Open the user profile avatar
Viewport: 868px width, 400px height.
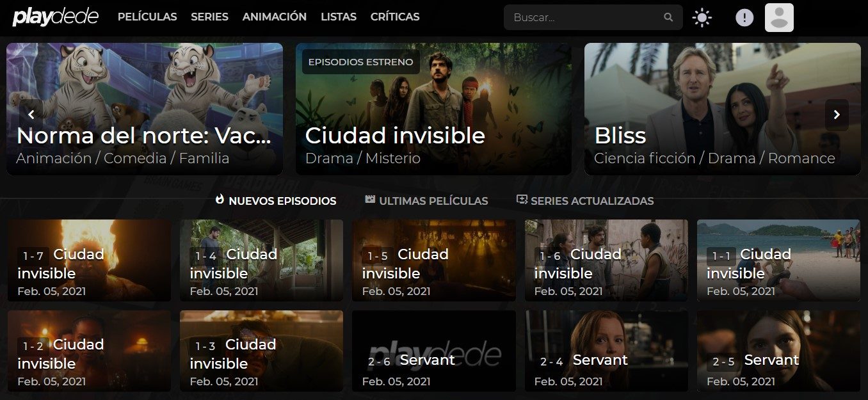779,17
